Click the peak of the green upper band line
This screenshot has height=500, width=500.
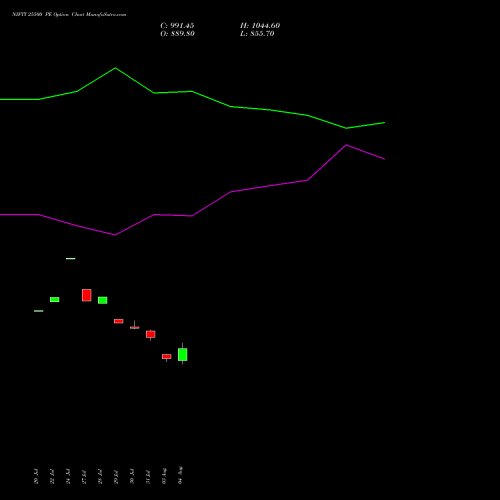(115, 68)
